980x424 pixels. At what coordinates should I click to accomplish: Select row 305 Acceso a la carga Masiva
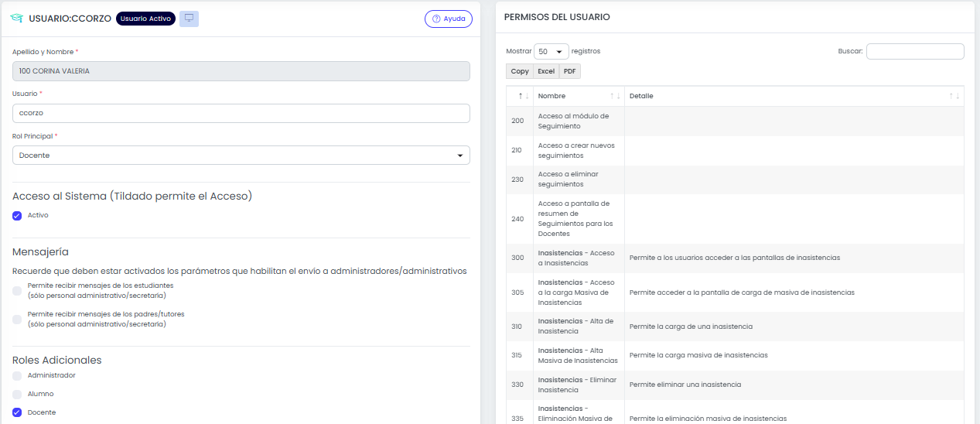(735, 292)
